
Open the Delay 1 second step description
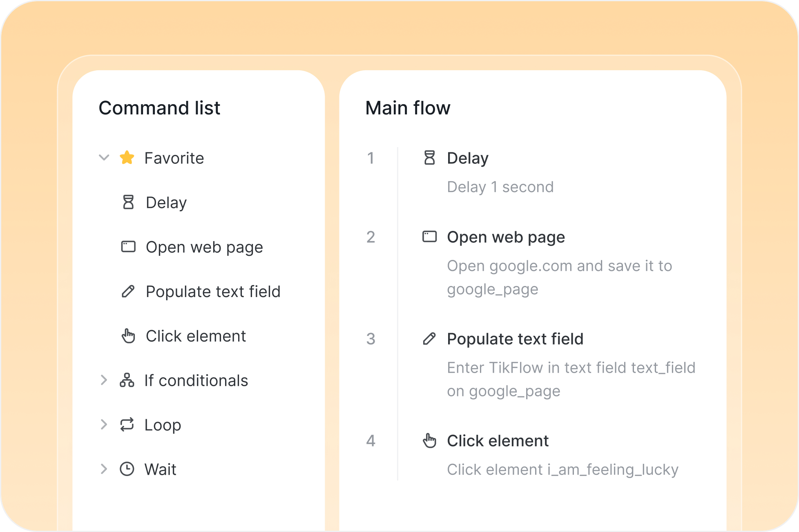tap(500, 187)
